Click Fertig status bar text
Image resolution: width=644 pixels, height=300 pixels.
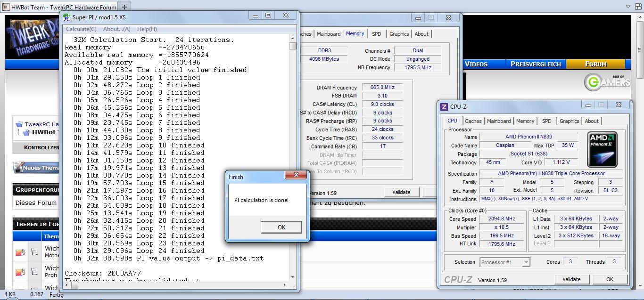[x=57, y=294]
